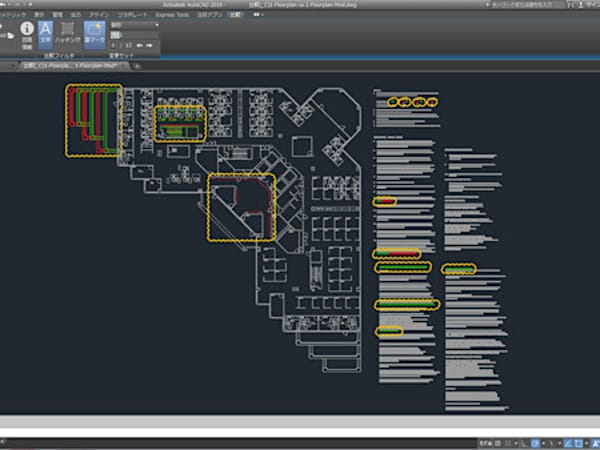Toggle the ハッチング hatch comparison filter
This screenshot has width=600, height=450.
click(x=68, y=36)
